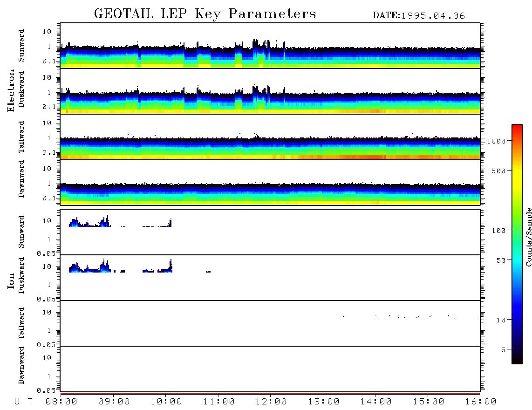The height and width of the screenshot is (410, 532).
Task: Click the 08:00 time tick label
Action: click(61, 402)
